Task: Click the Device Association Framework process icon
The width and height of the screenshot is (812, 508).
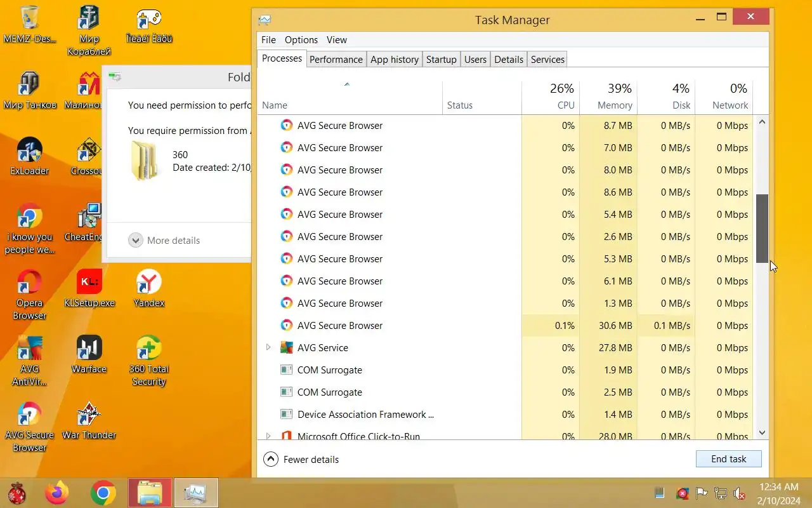Action: pyautogui.click(x=287, y=415)
